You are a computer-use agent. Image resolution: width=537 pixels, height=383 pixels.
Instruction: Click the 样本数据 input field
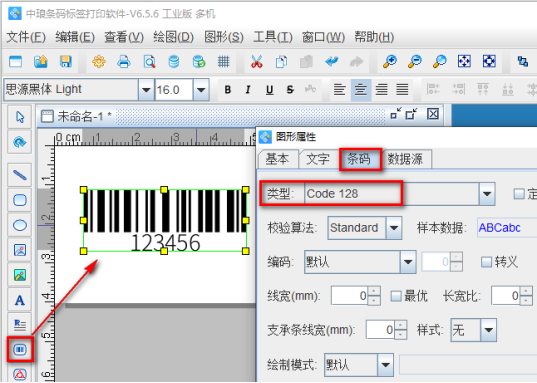pos(507,228)
